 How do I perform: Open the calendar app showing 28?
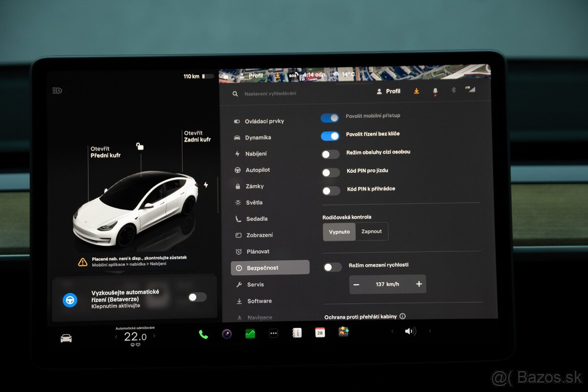pos(319,333)
